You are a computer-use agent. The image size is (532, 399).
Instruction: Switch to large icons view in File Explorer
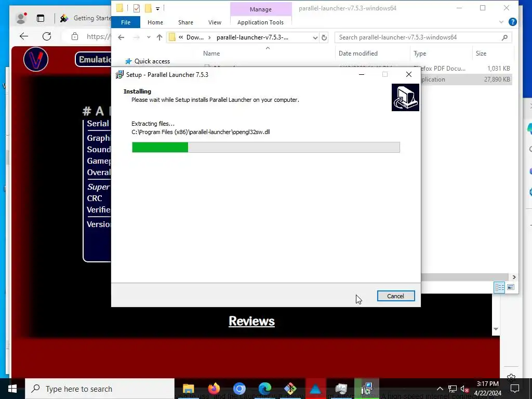pos(511,287)
